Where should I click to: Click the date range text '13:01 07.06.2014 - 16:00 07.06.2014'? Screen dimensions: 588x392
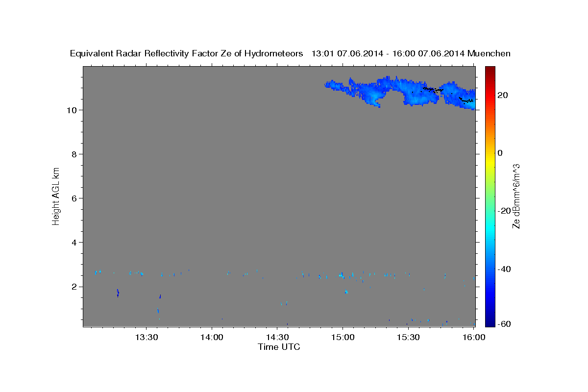pyautogui.click(x=388, y=53)
